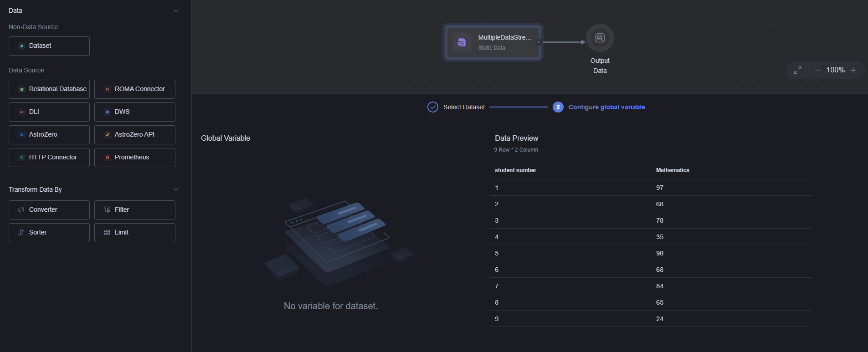
Task: Click the 9 Row * 2 Column label
Action: [x=516, y=150]
